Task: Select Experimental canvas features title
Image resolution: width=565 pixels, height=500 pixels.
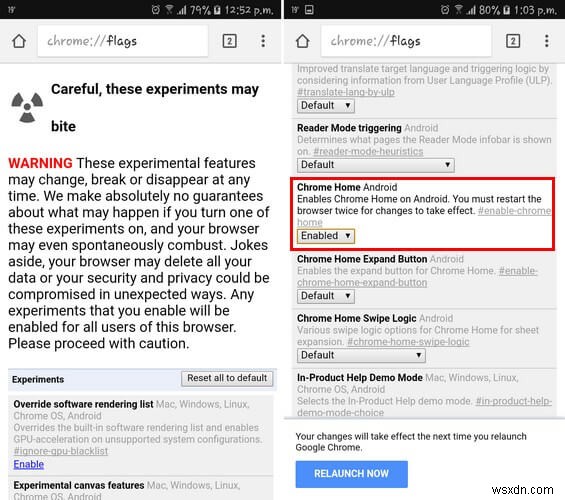Action: coord(79,485)
